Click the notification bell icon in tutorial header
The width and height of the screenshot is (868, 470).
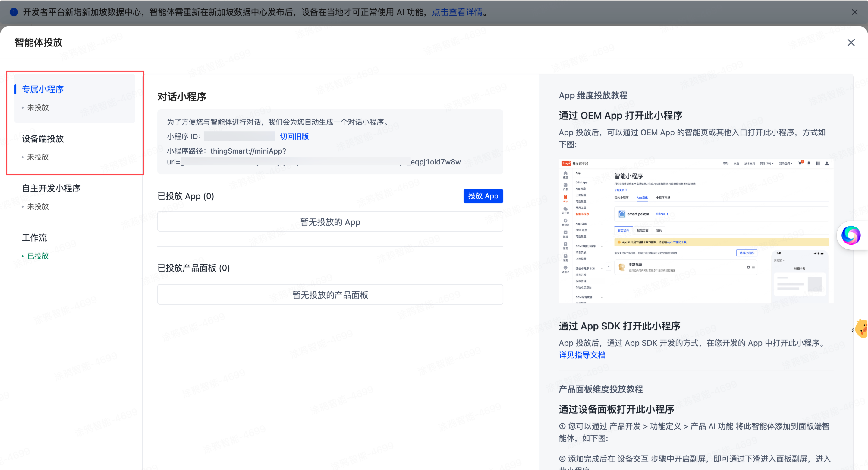click(809, 164)
